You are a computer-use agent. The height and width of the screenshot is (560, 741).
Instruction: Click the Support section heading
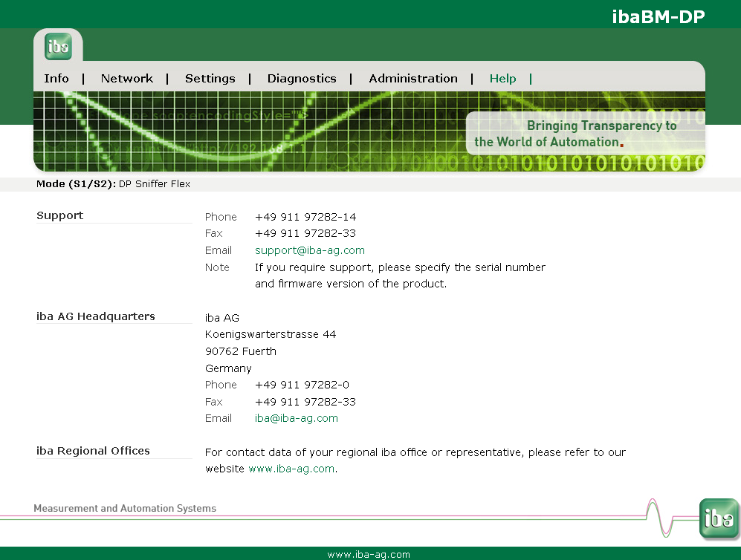[x=59, y=215]
